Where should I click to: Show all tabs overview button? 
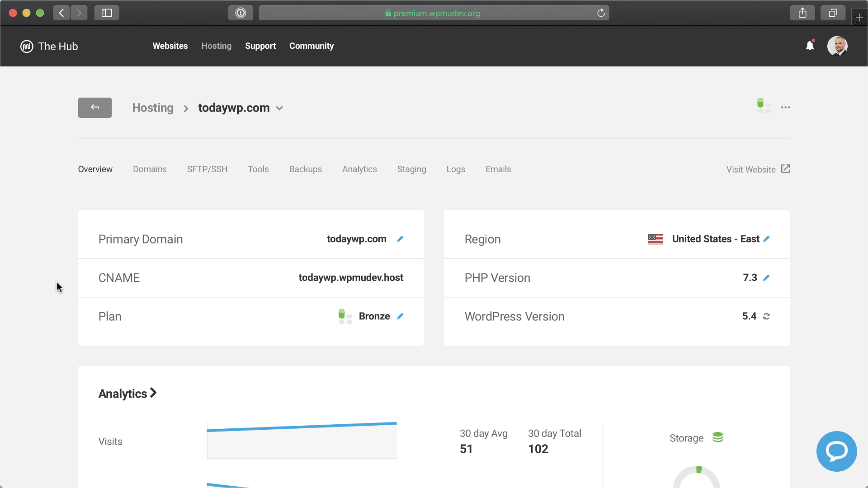pyautogui.click(x=833, y=13)
